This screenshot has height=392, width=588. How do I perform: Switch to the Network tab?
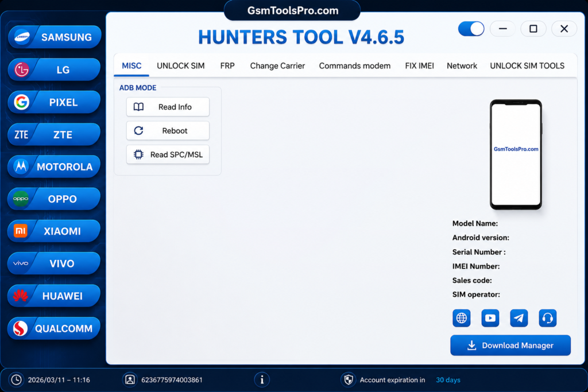462,66
